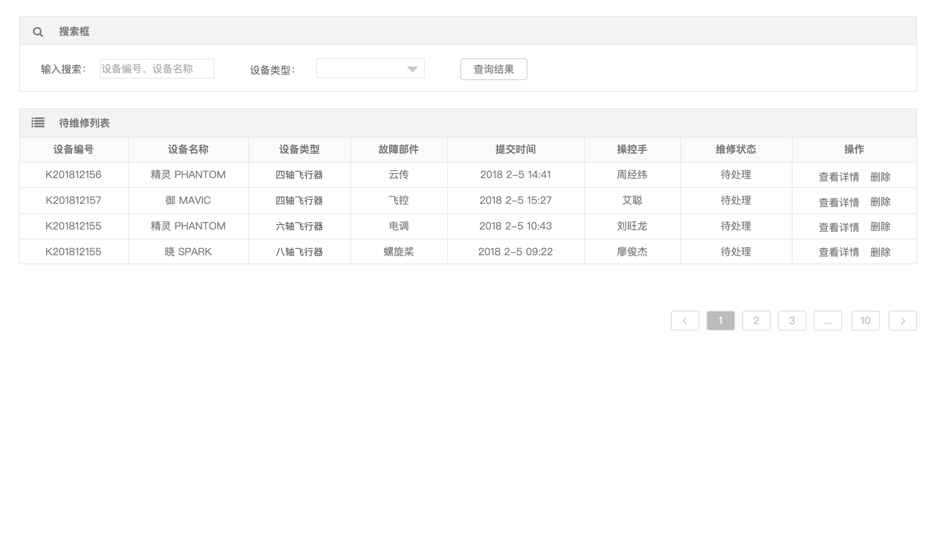The image size is (941, 560).
Task: Click the 维修状态 column header
Action: [x=736, y=149]
